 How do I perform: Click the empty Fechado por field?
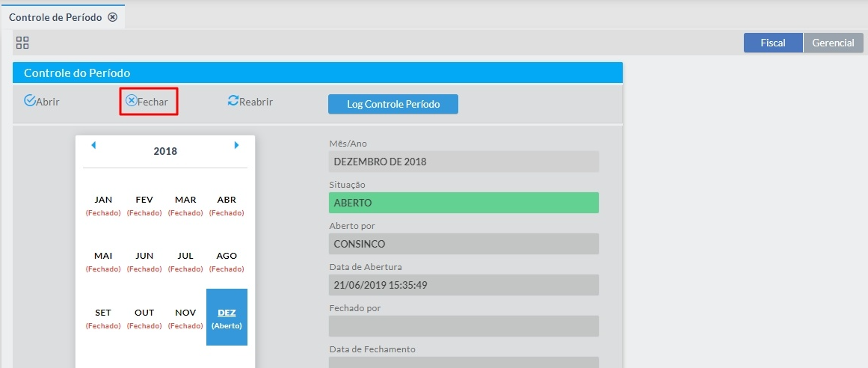point(464,326)
